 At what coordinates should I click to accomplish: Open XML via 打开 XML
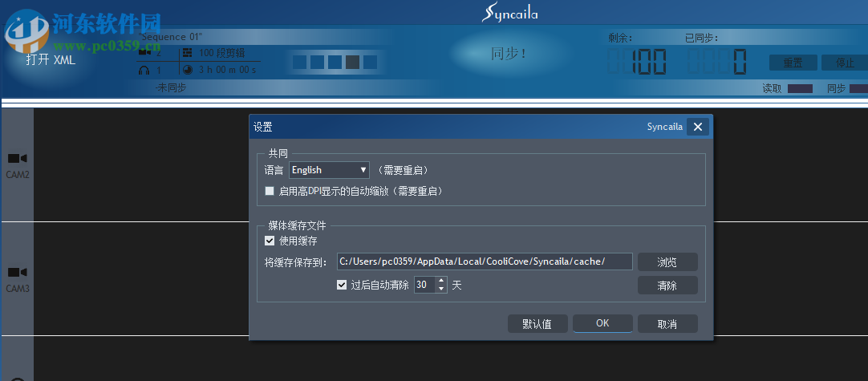51,60
